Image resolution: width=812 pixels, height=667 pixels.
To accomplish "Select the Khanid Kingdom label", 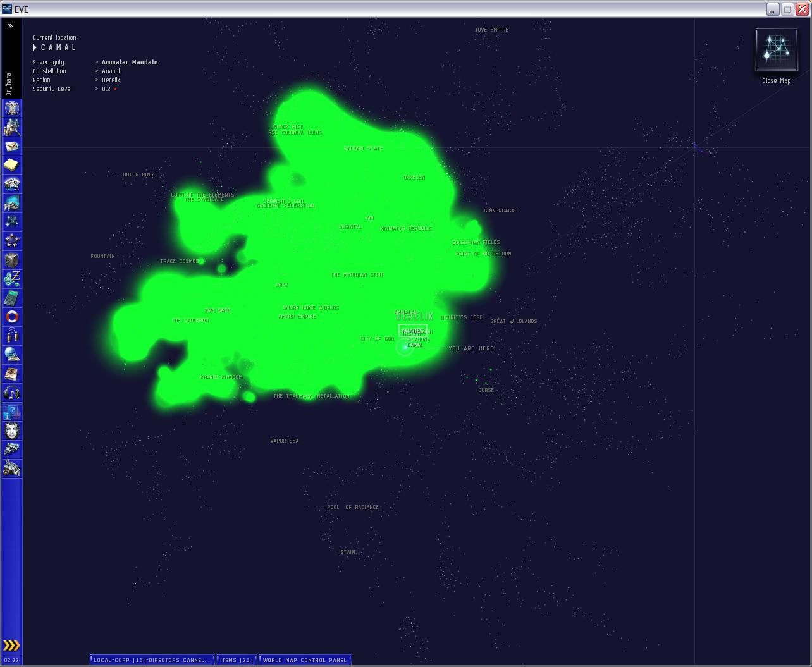I will pyautogui.click(x=221, y=377).
